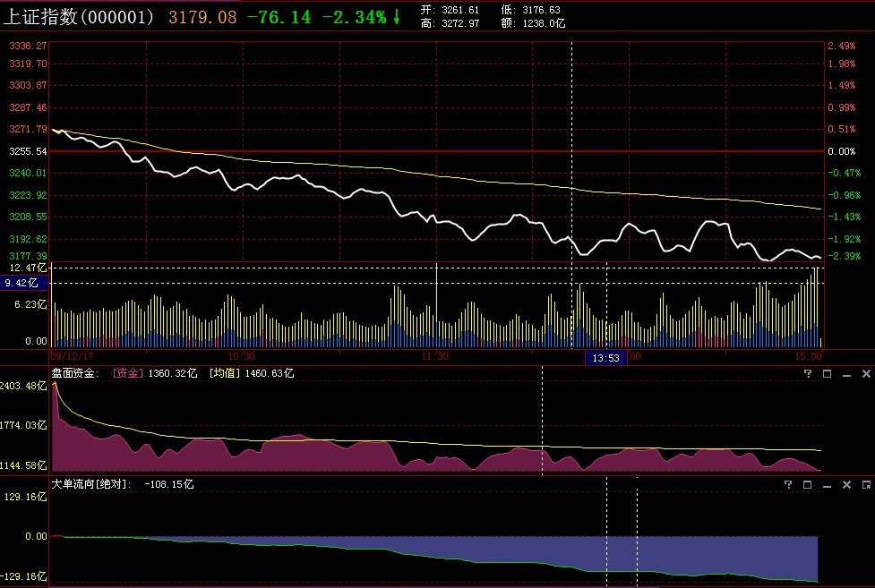This screenshot has height=588, width=875.
Task: Click the 3177.39 price axis label
Action: click(x=28, y=255)
